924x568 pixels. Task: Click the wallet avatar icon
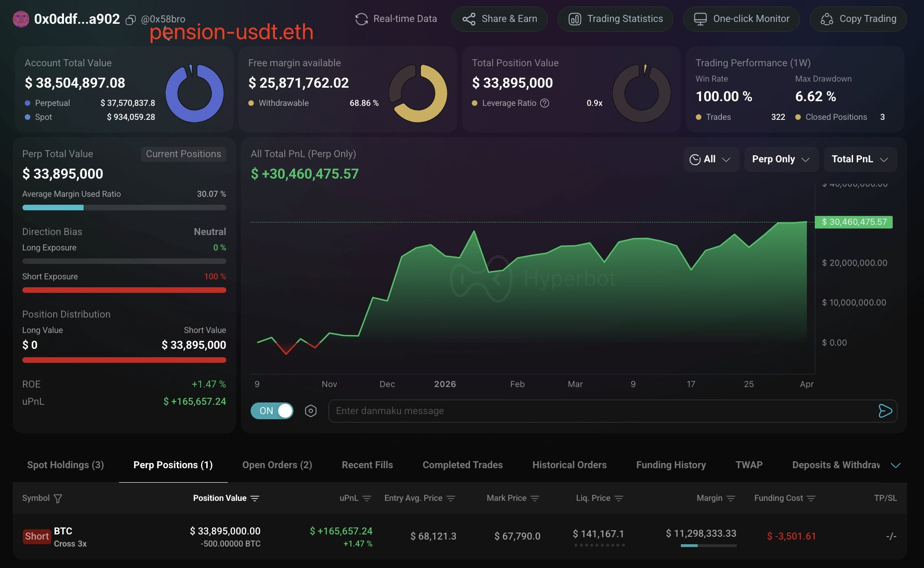(21, 19)
